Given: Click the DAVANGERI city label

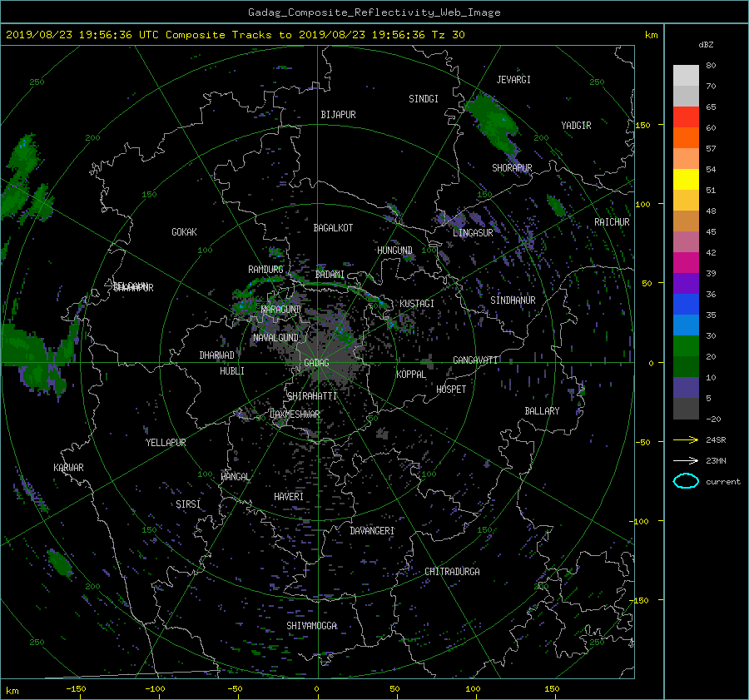Looking at the screenshot, I should [x=372, y=531].
